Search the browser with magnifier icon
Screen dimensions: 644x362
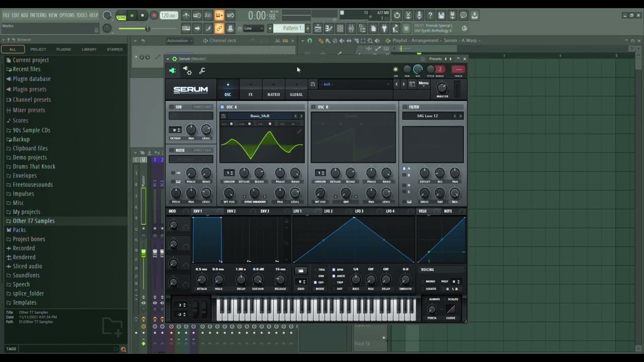(x=123, y=349)
